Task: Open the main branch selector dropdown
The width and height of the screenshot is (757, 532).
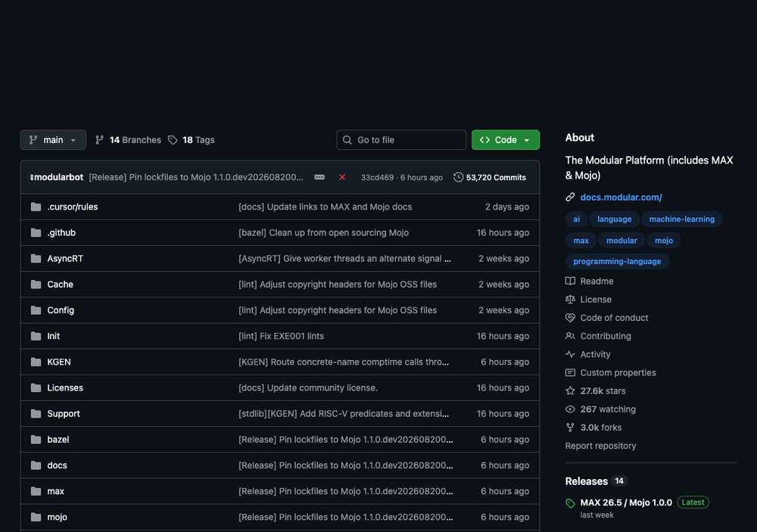Action: tap(53, 140)
